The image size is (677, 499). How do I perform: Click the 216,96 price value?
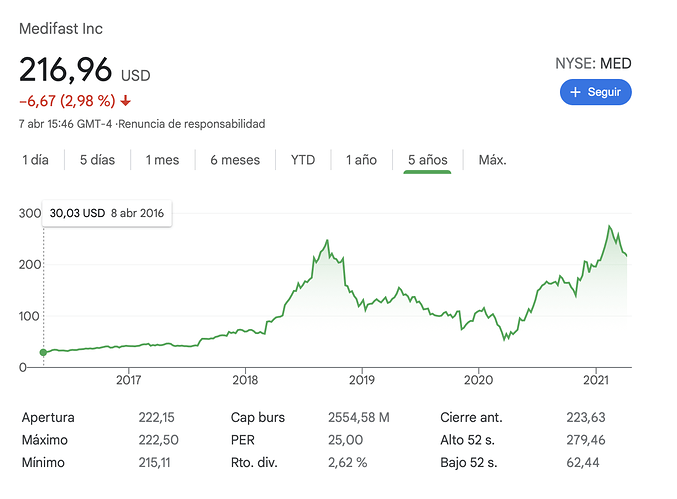[x=66, y=69]
